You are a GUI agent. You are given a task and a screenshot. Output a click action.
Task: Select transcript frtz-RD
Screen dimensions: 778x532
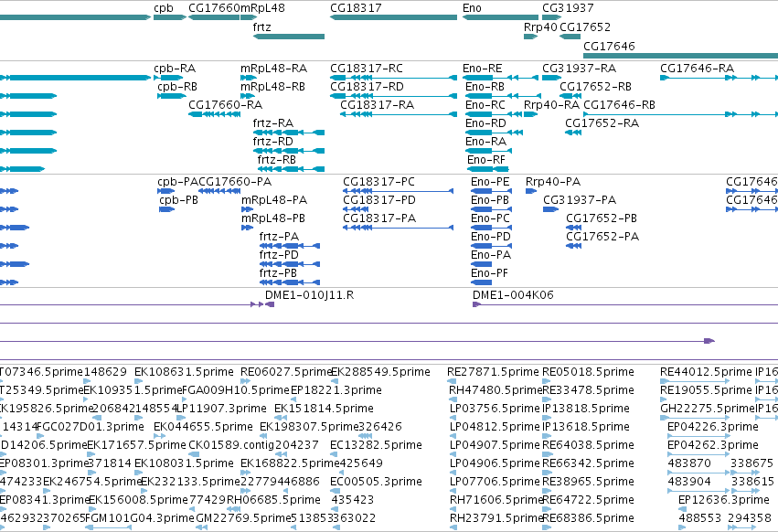pyautogui.click(x=273, y=142)
